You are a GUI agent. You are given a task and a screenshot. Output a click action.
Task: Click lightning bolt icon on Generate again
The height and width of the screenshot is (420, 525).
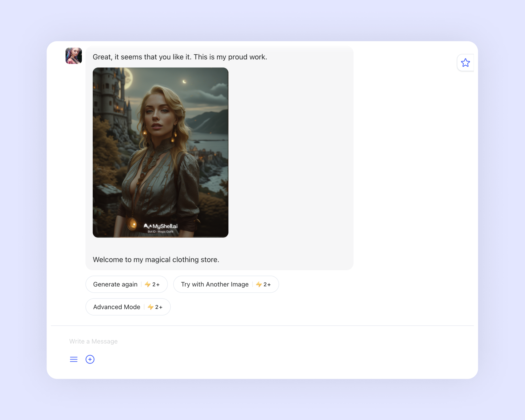point(148,284)
